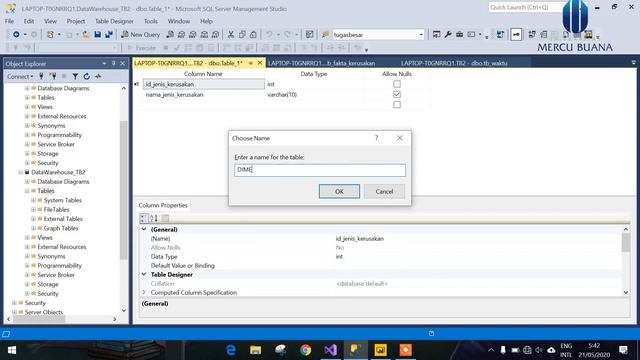Click the varchar(10) data type cell
The image size is (640, 360).
tap(314, 94)
